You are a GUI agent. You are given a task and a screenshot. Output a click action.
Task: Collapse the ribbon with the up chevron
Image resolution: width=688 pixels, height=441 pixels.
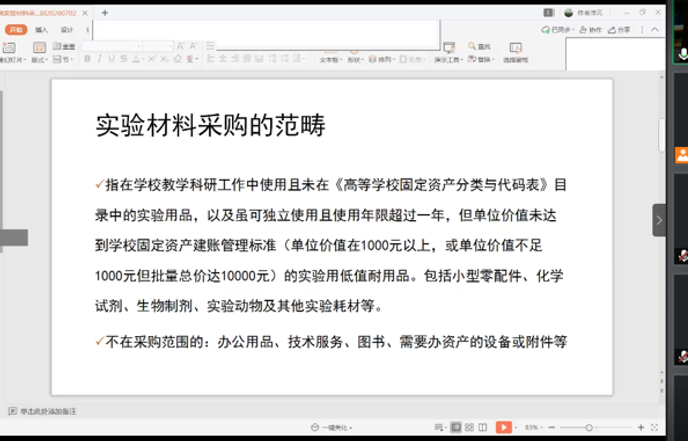656,30
